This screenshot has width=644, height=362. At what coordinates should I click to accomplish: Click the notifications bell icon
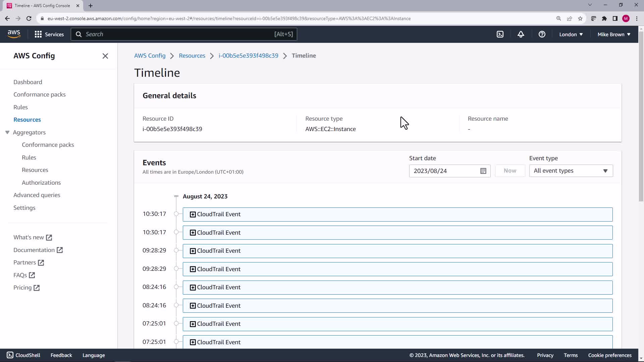[x=521, y=34]
